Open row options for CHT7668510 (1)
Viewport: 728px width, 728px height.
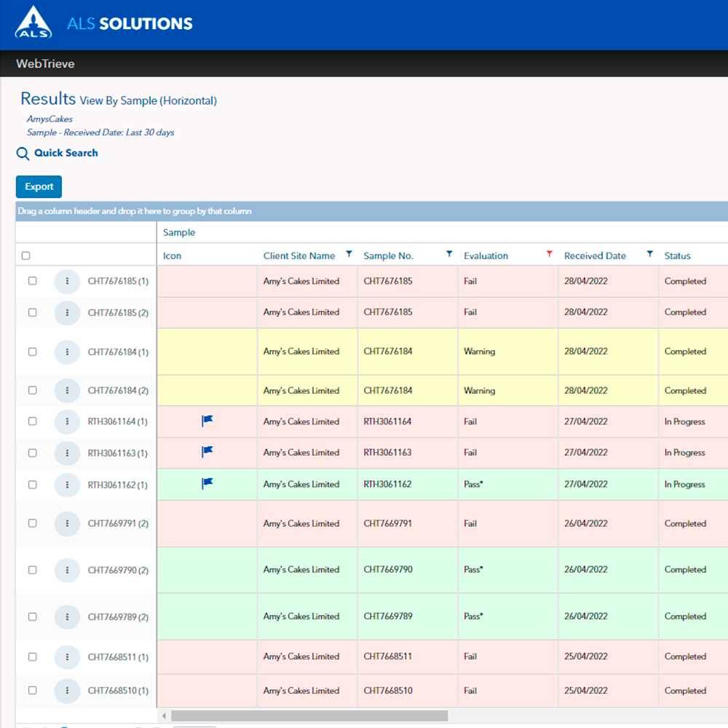pos(67,690)
